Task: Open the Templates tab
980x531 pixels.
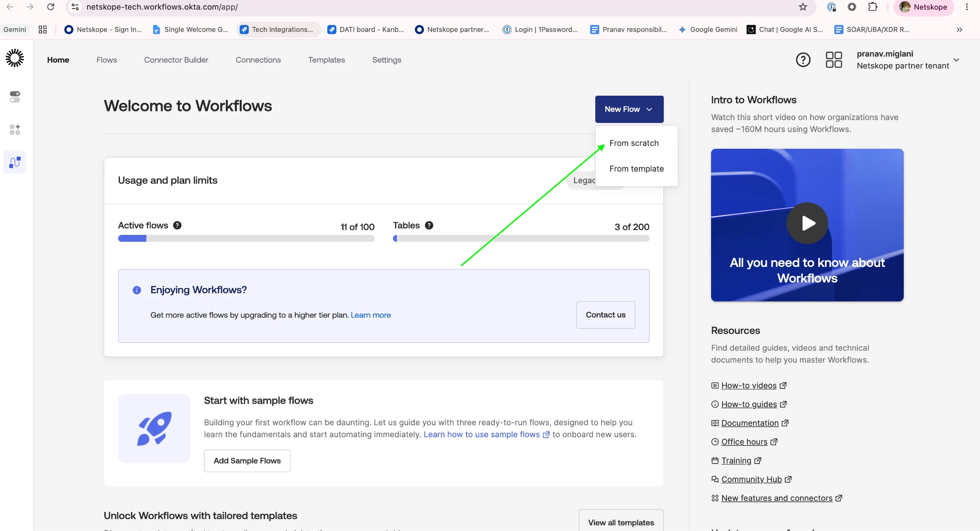Action: click(326, 60)
